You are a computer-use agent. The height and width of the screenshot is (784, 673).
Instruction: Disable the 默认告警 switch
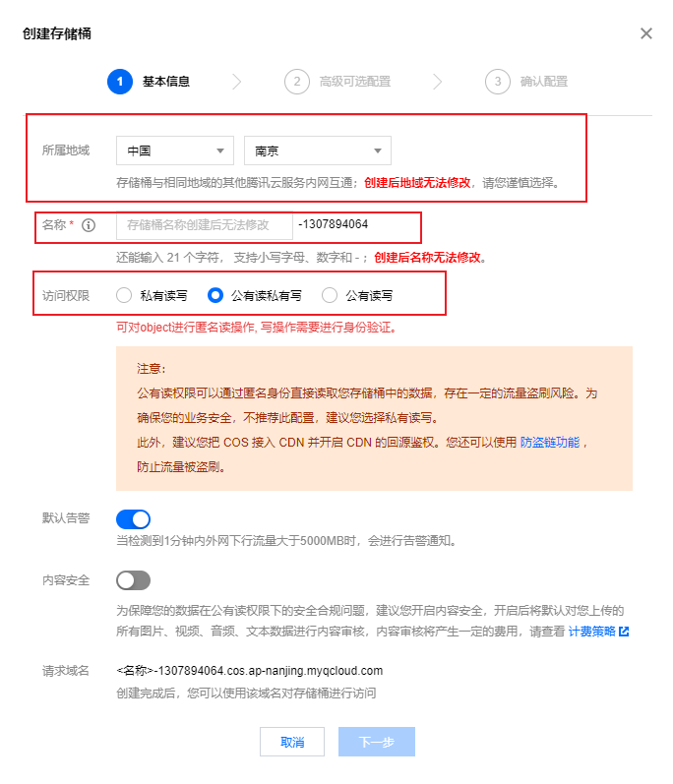click(133, 519)
